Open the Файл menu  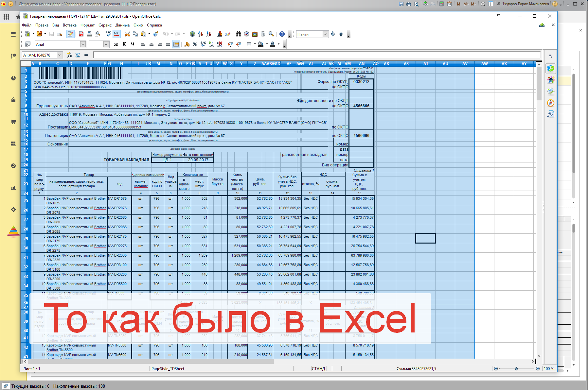27,25
